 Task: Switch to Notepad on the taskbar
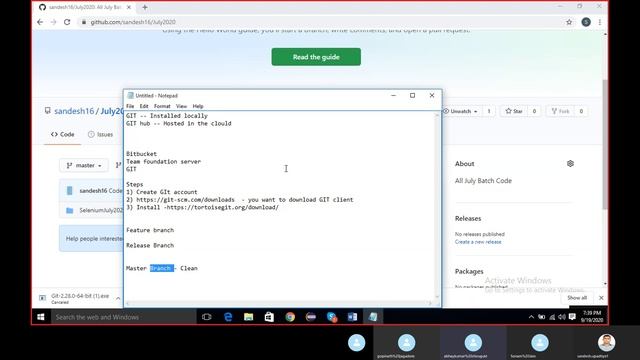[x=373, y=317]
